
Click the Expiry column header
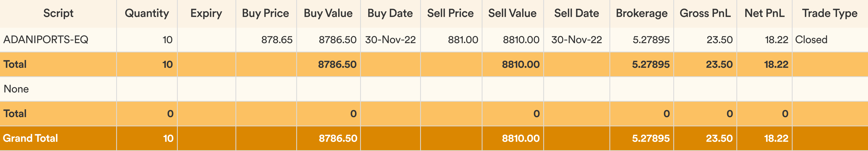coord(206,13)
